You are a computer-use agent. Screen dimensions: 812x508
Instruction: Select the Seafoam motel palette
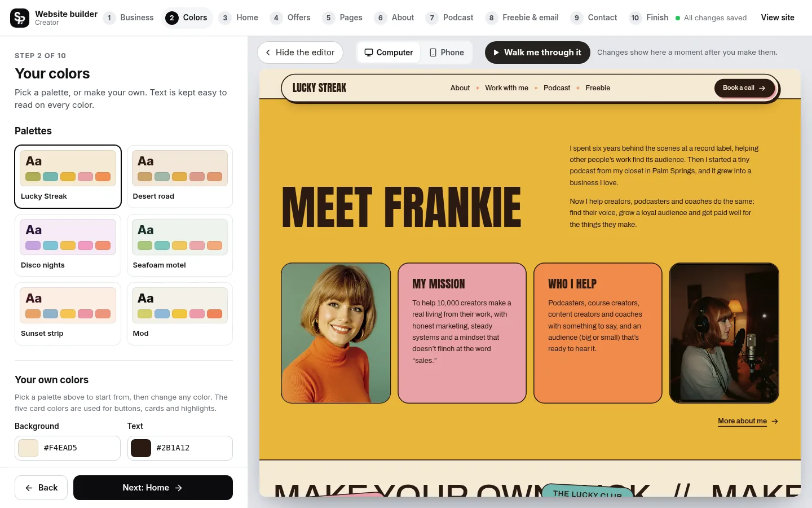click(180, 245)
